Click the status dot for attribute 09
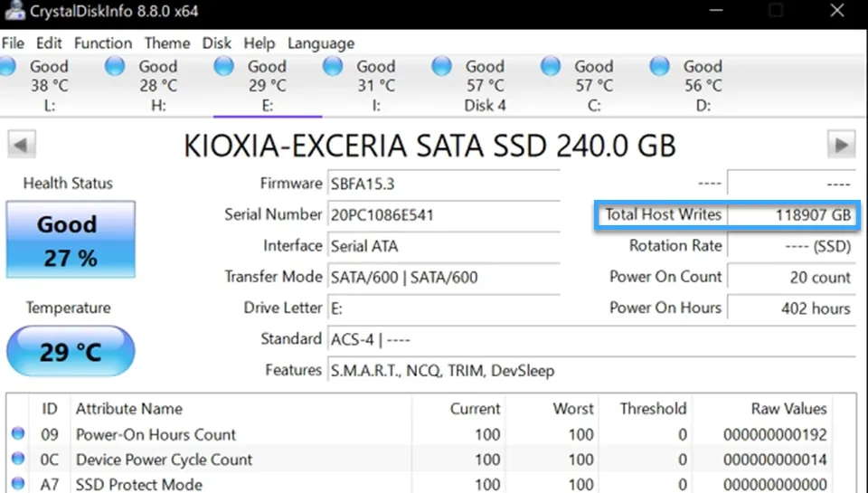Viewport: 868px width, 493px height. coord(18,433)
